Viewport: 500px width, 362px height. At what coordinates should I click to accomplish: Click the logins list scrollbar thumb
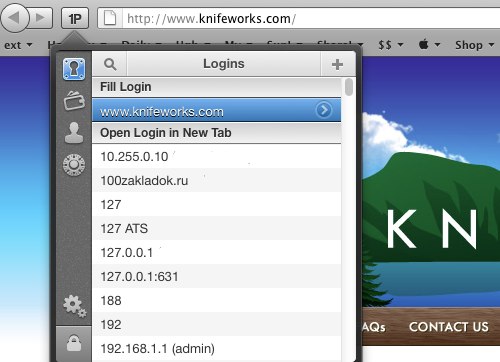(x=349, y=87)
